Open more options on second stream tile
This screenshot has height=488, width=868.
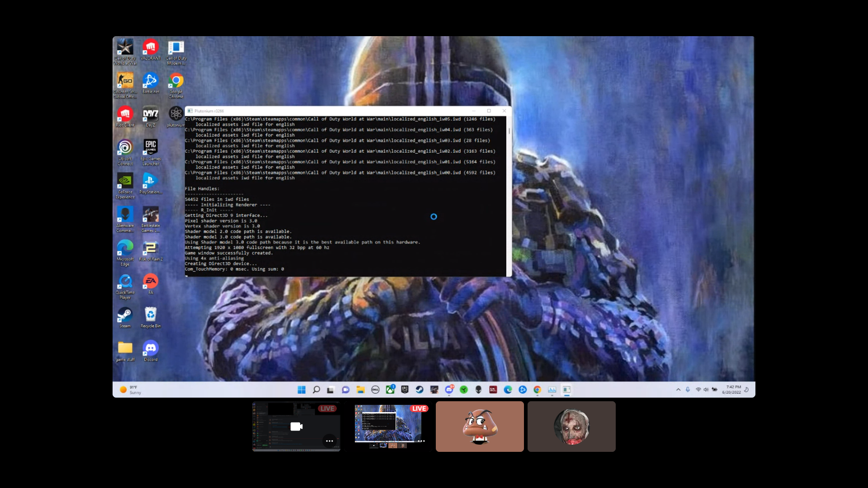[421, 441]
